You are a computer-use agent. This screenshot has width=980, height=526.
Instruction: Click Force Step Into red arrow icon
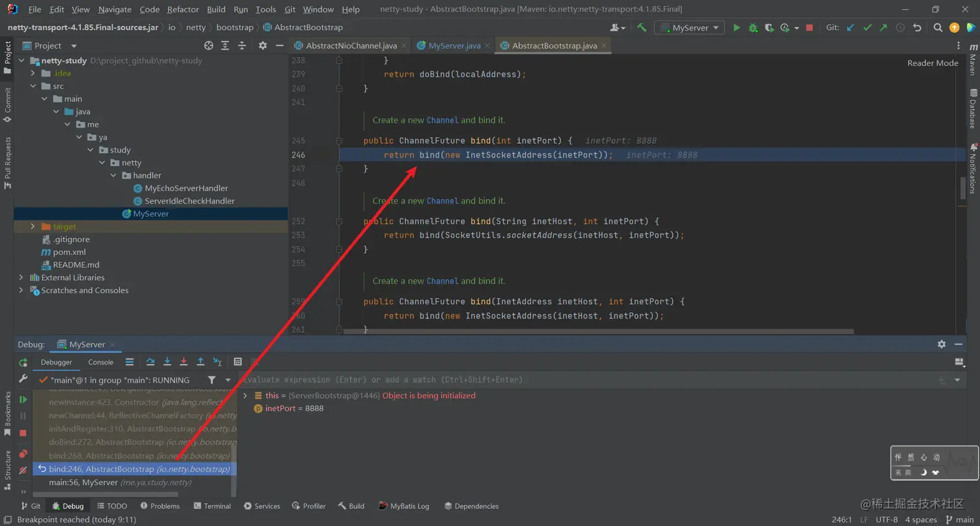183,362
